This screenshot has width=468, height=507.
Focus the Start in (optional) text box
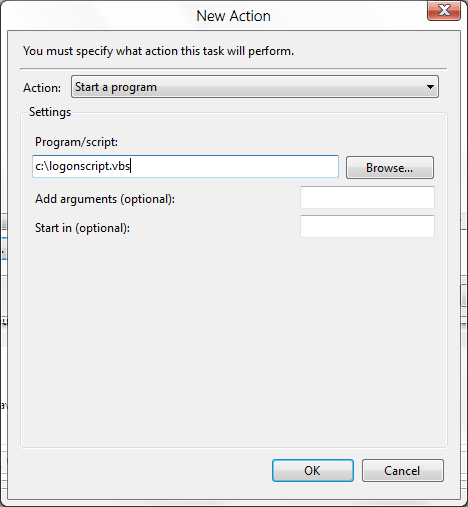(367, 226)
